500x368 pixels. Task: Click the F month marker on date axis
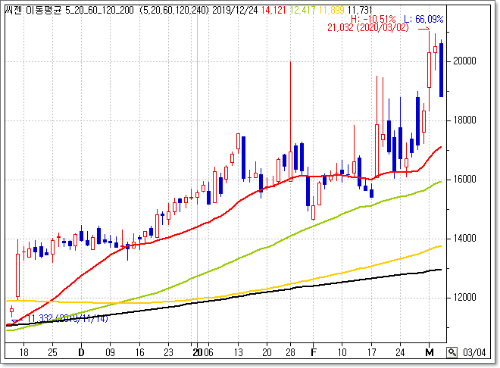pos(313,352)
